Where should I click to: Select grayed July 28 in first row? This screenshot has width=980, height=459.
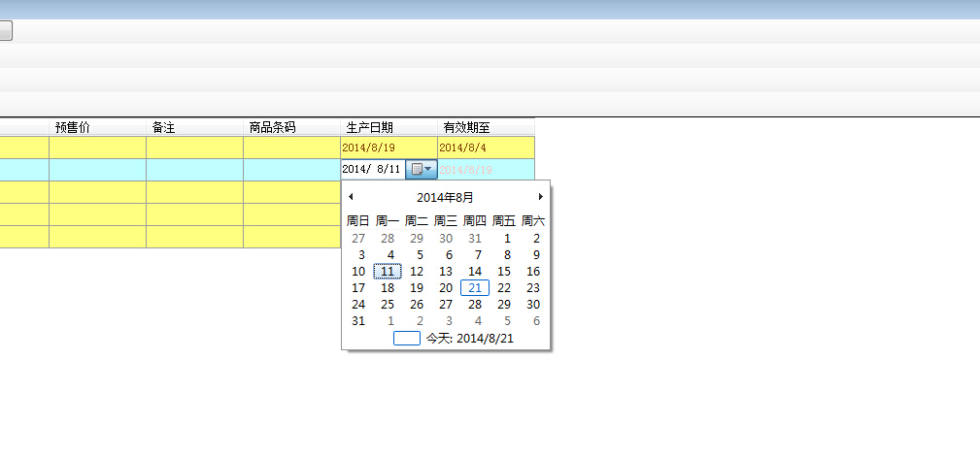388,239
